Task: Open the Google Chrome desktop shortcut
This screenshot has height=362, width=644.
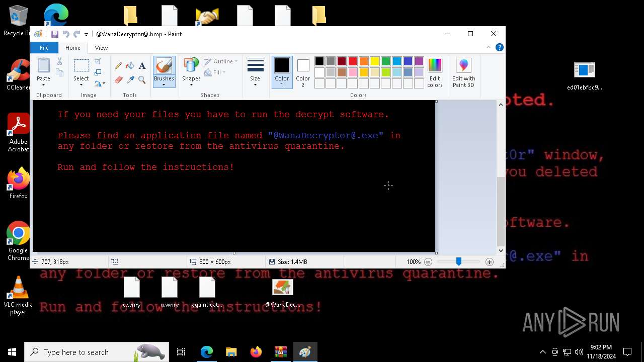Action: (x=18, y=241)
